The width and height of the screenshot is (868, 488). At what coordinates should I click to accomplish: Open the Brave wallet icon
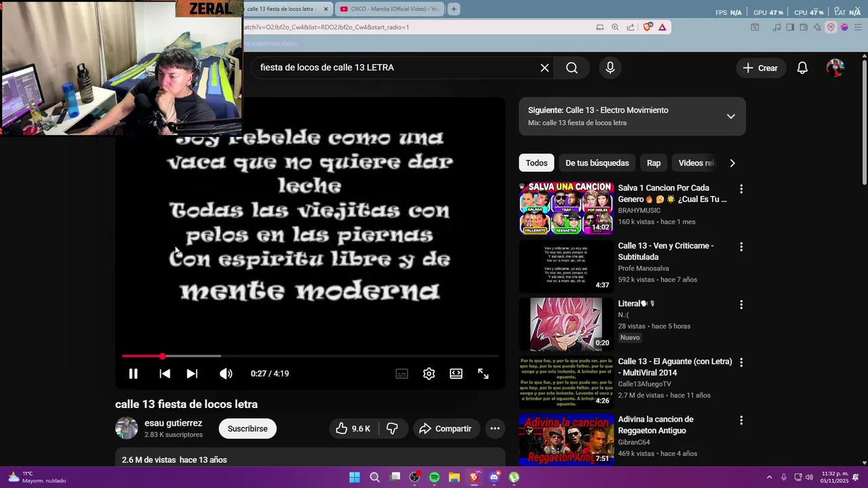[x=804, y=27]
